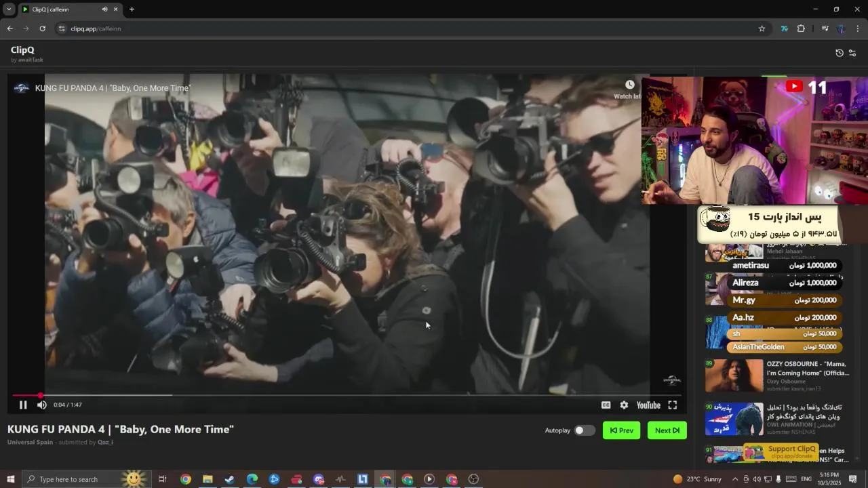Show hidden system tray icons
868x488 pixels.
735,479
